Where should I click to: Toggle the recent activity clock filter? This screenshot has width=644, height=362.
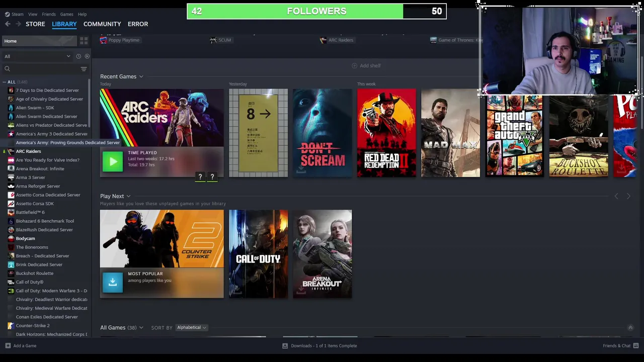[78, 56]
